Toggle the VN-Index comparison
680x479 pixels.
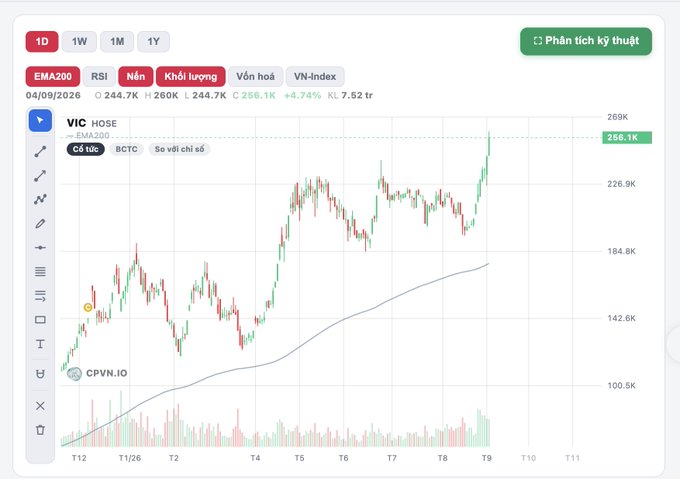[x=315, y=77]
